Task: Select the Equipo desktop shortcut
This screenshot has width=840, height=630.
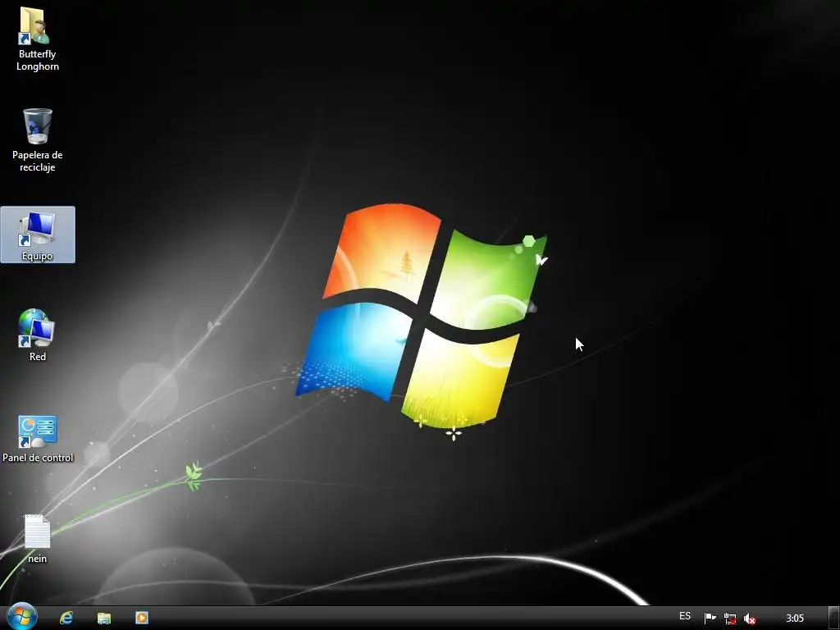Action: pyautogui.click(x=38, y=235)
